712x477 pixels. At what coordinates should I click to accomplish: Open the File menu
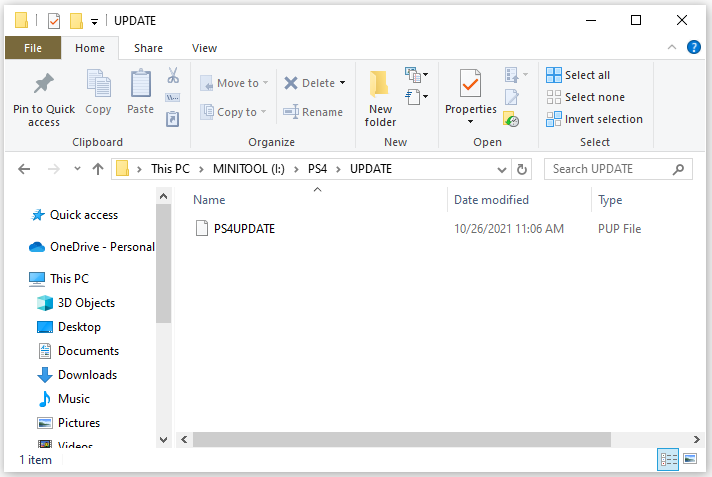click(x=32, y=47)
